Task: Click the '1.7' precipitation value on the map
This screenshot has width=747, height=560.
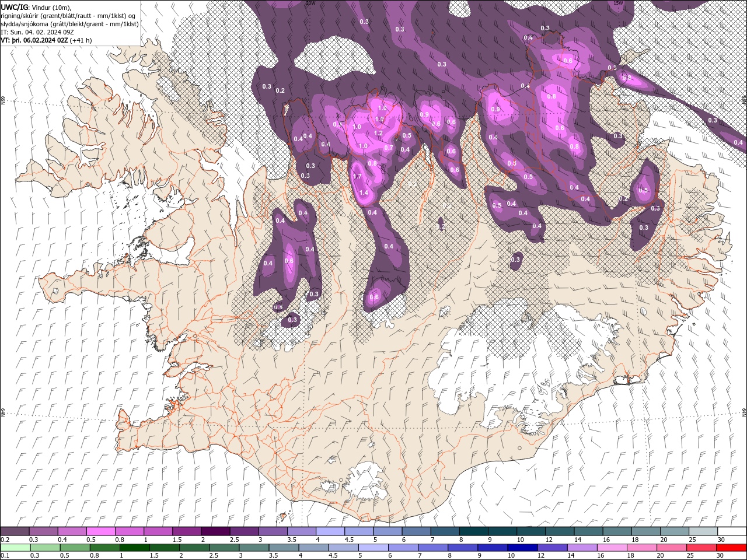Action: click(x=358, y=177)
